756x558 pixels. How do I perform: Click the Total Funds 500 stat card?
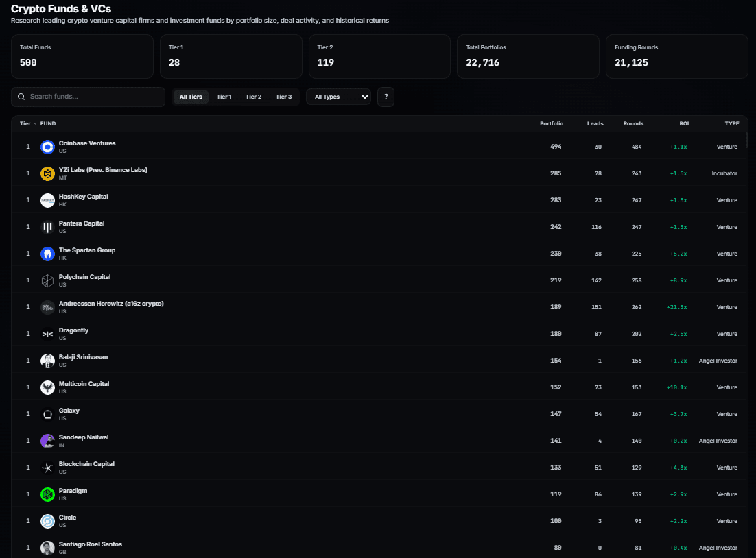point(82,56)
